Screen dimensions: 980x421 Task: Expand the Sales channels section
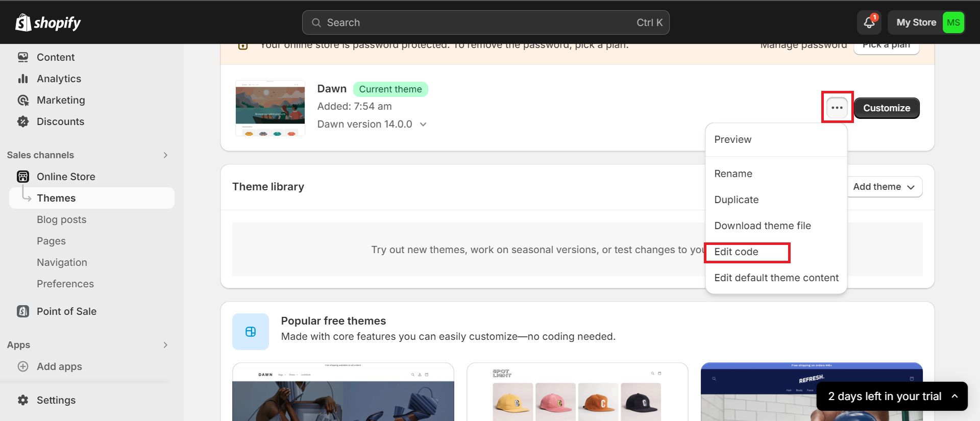[x=165, y=155]
